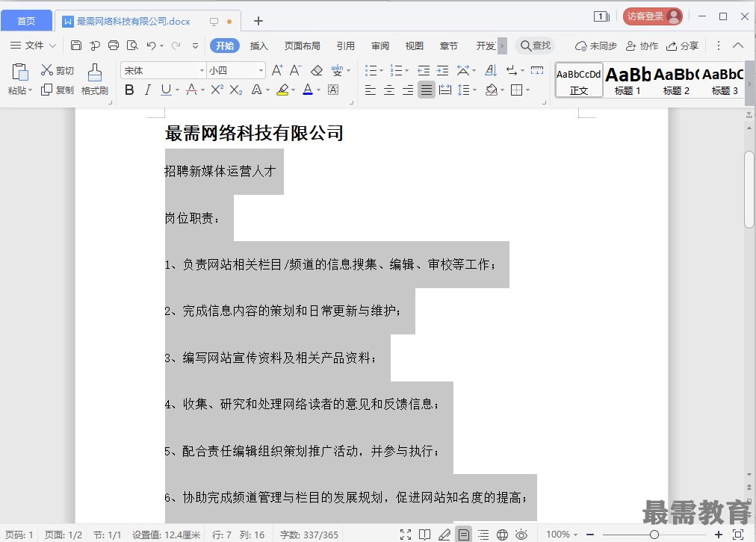The image size is (756, 542).
Task: Expand the numbering list dropdown arrow
Action: 407,71
